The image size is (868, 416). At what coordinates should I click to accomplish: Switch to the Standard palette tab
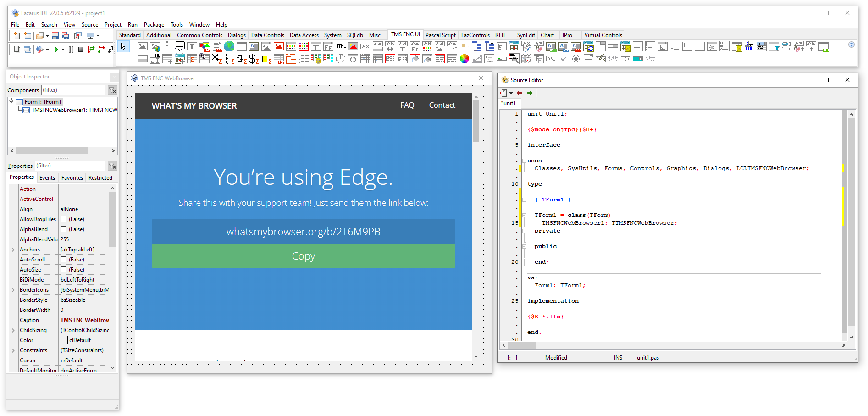(130, 35)
